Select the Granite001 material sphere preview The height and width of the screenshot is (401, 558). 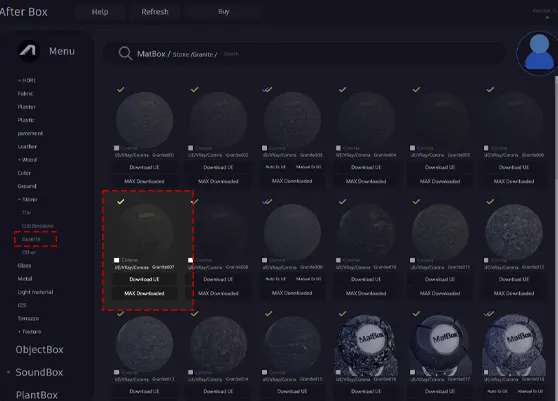point(144,120)
